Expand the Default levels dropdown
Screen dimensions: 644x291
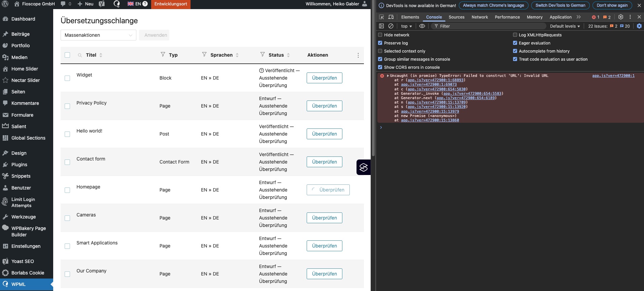(x=565, y=26)
